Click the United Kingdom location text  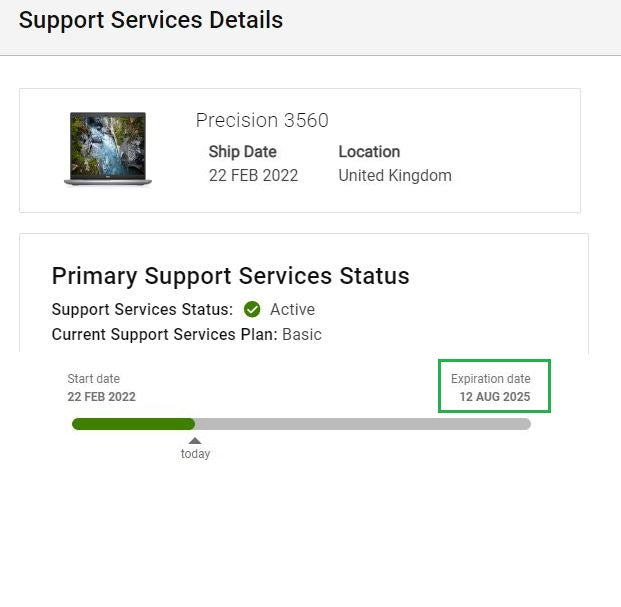395,175
